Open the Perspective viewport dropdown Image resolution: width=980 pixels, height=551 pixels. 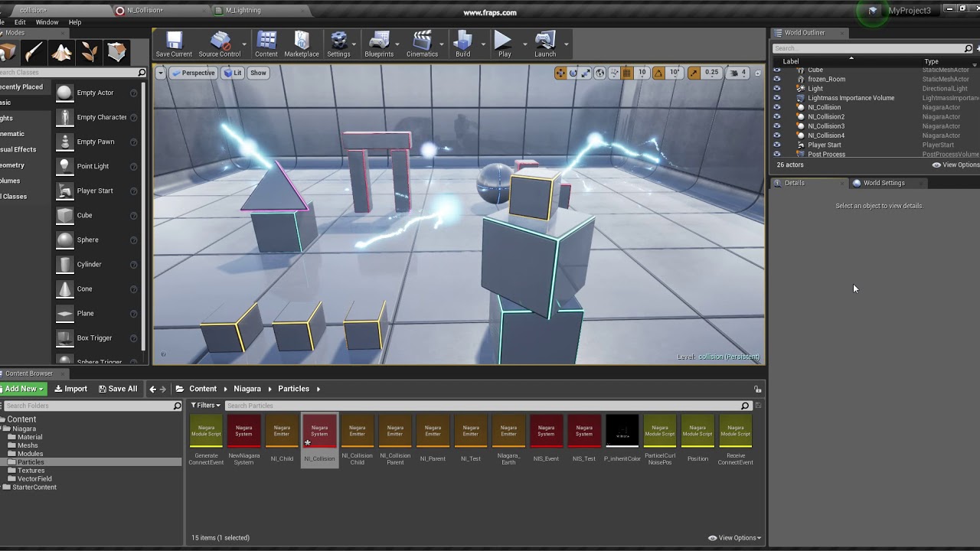(x=194, y=73)
